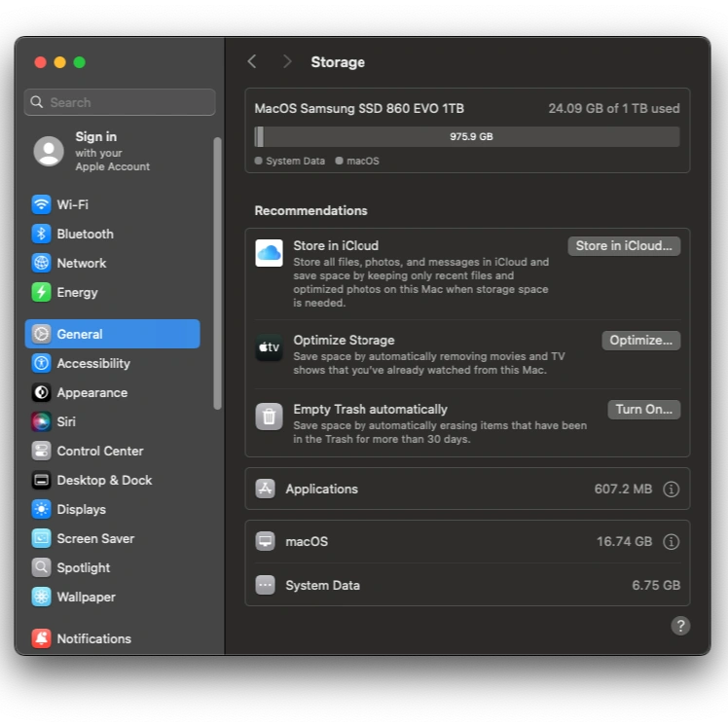The height and width of the screenshot is (726, 728).
Task: Click the green window zoom button
Action: tap(80, 62)
